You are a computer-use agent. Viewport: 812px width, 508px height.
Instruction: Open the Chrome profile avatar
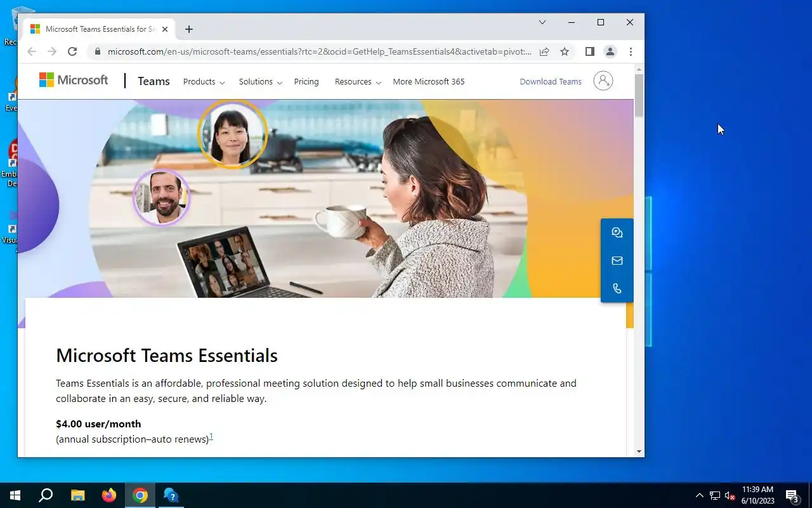[610, 51]
